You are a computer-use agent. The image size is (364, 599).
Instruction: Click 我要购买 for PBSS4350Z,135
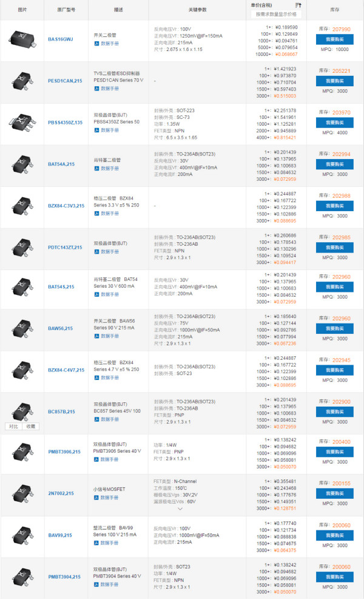point(334,122)
